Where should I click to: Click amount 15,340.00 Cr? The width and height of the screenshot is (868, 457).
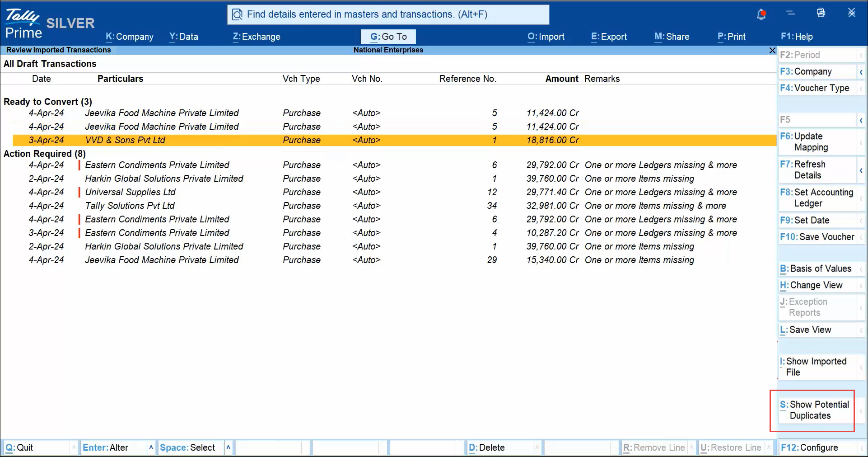click(x=552, y=260)
